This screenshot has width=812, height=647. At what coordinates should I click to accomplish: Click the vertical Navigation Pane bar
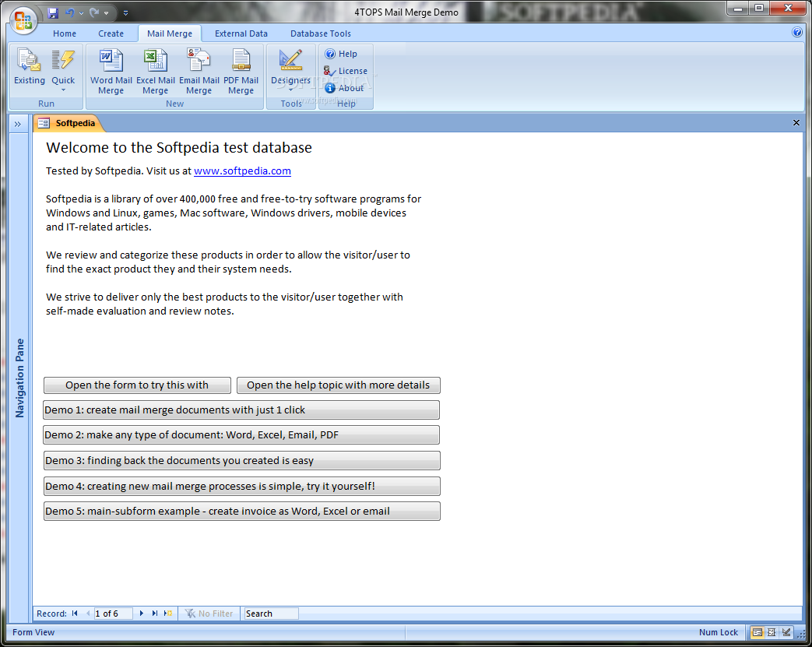(x=19, y=378)
